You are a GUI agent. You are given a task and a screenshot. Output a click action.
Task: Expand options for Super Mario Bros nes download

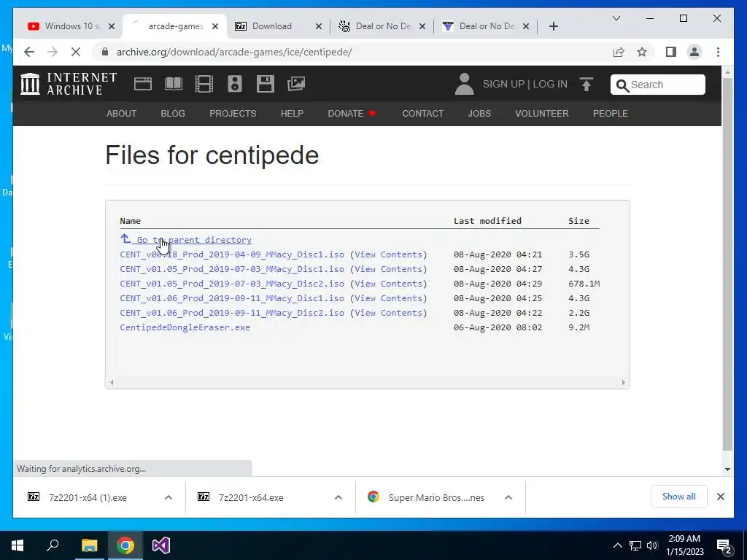point(508,497)
